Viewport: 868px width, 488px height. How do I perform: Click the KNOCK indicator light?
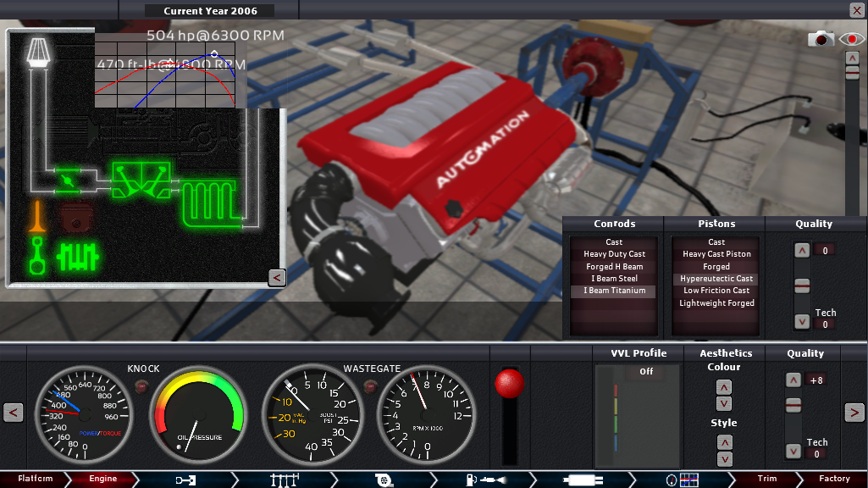tap(142, 386)
